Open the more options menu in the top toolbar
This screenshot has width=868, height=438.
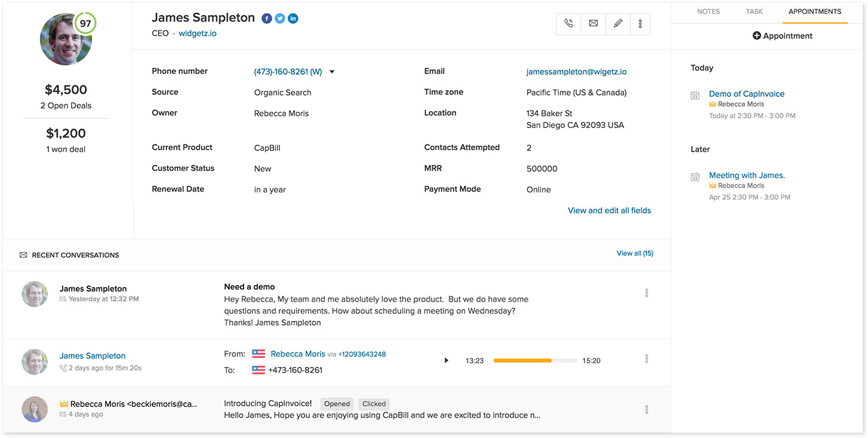pyautogui.click(x=640, y=24)
